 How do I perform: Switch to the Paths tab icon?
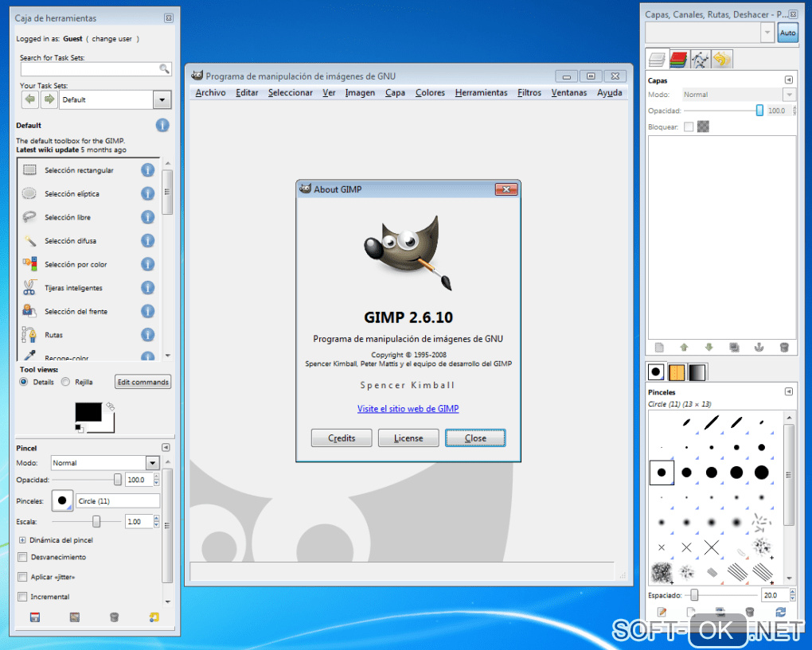pyautogui.click(x=700, y=60)
